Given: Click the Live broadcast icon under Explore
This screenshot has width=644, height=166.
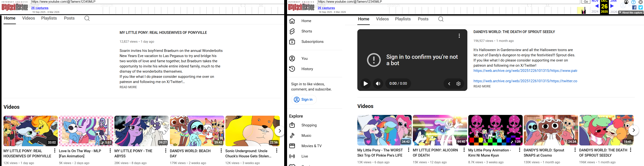Looking at the screenshot, I should click(292, 156).
